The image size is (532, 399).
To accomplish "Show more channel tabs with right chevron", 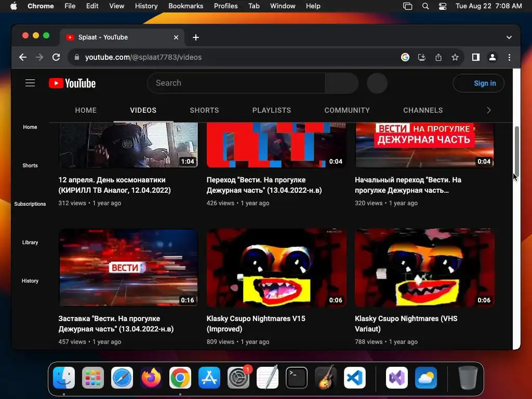I will tap(488, 110).
